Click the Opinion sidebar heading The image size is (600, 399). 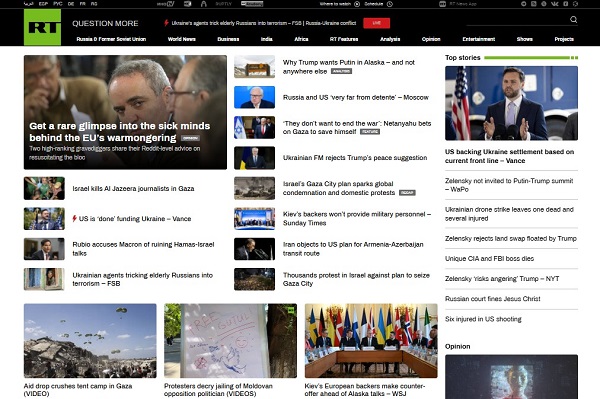point(457,346)
